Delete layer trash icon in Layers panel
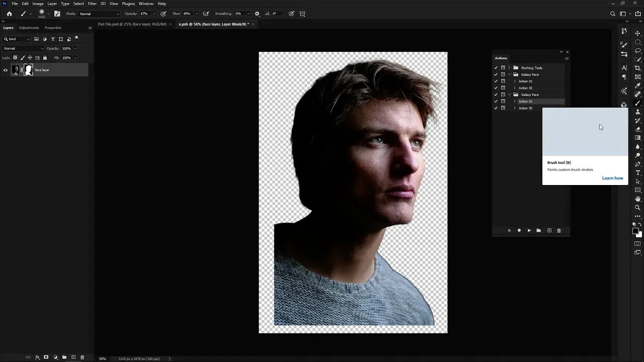 pyautogui.click(x=83, y=357)
